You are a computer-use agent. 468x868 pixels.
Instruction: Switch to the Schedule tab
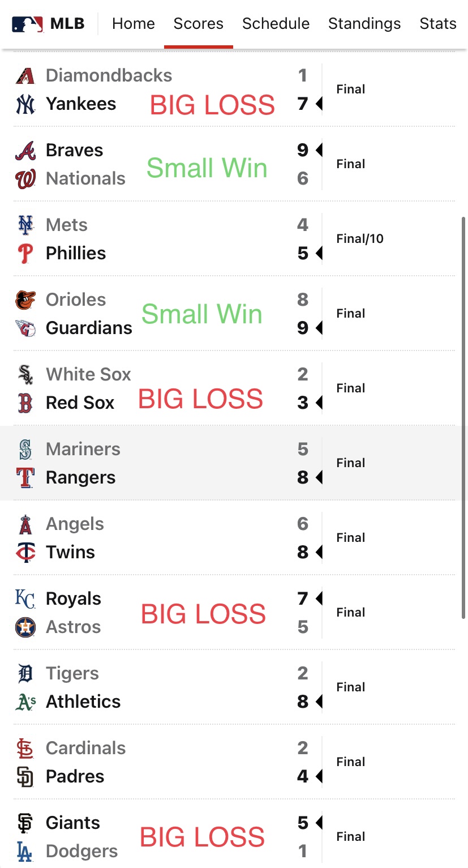(x=276, y=24)
